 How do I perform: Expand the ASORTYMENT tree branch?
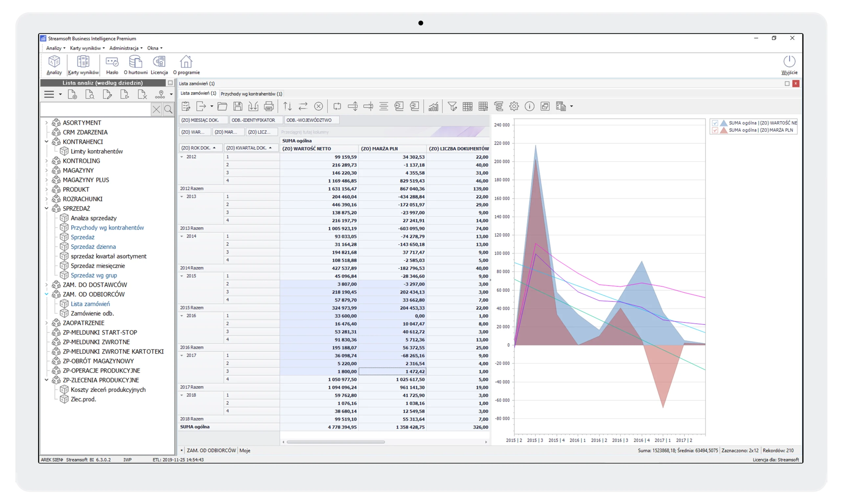click(x=47, y=122)
